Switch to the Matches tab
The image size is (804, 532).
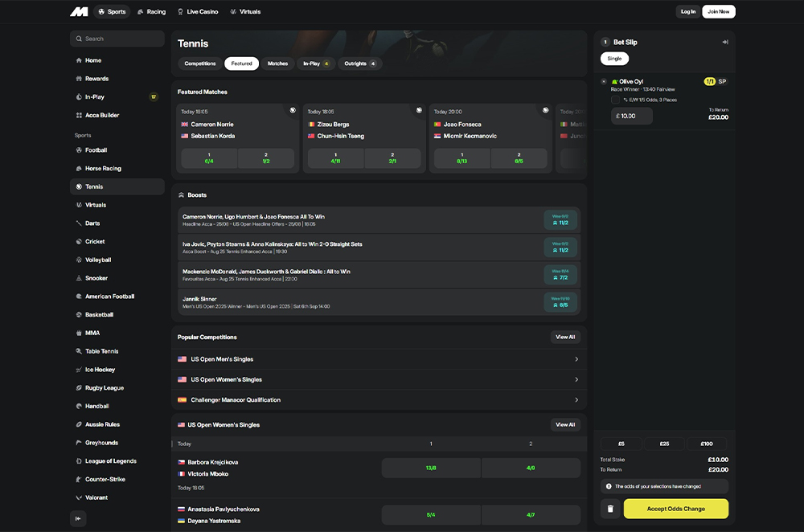coord(277,63)
